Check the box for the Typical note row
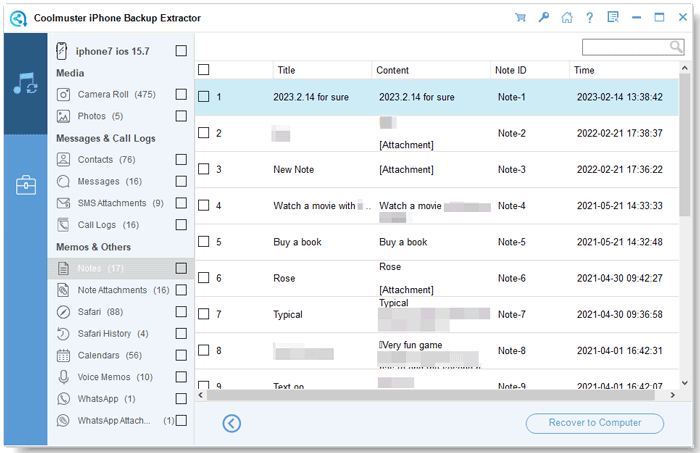The width and height of the screenshot is (700, 453). click(204, 314)
